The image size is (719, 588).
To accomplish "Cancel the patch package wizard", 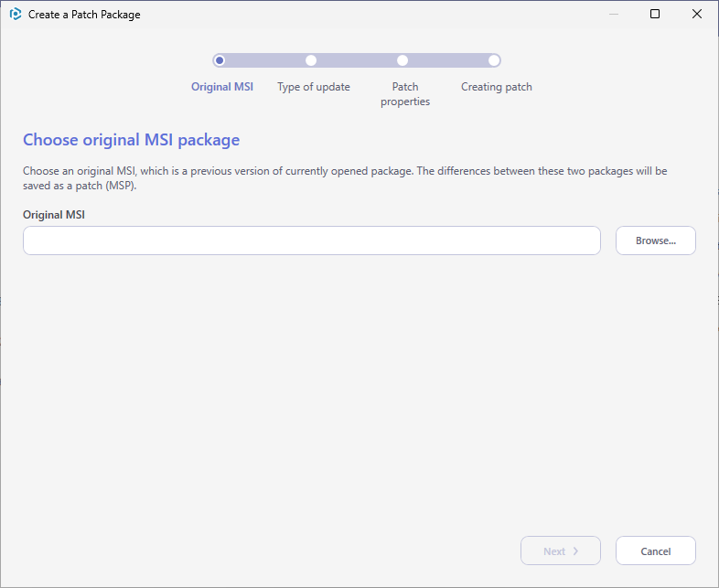I will [x=656, y=551].
